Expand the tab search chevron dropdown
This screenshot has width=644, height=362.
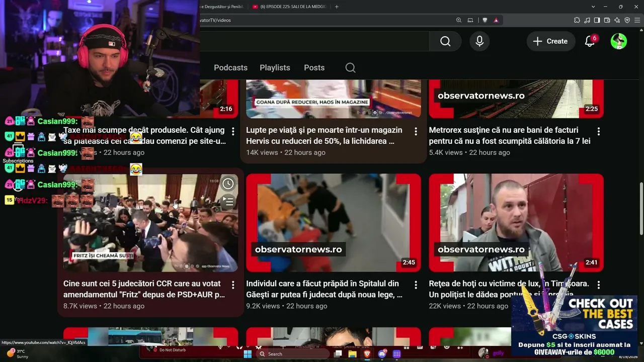point(593,7)
